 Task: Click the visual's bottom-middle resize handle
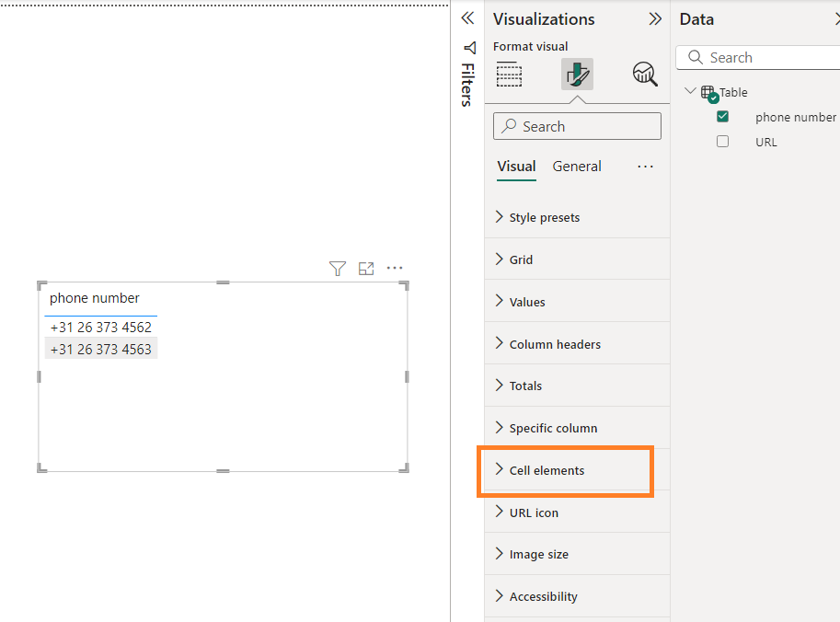[223, 471]
